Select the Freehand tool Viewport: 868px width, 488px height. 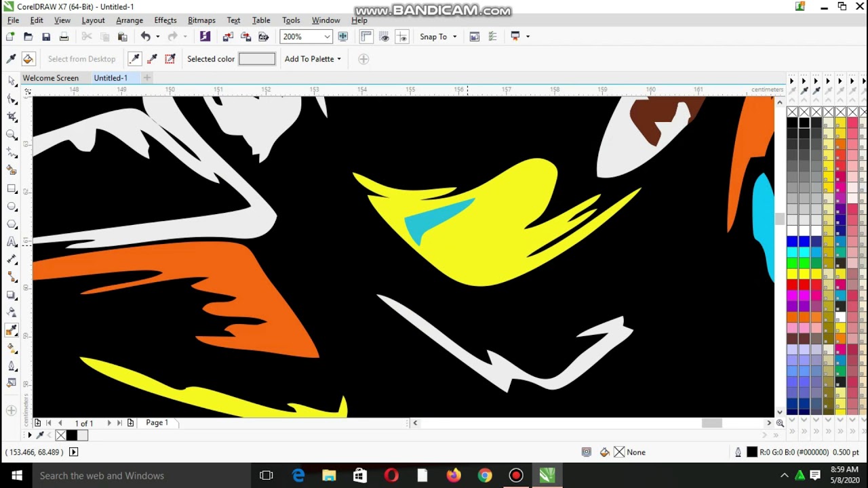(x=12, y=153)
